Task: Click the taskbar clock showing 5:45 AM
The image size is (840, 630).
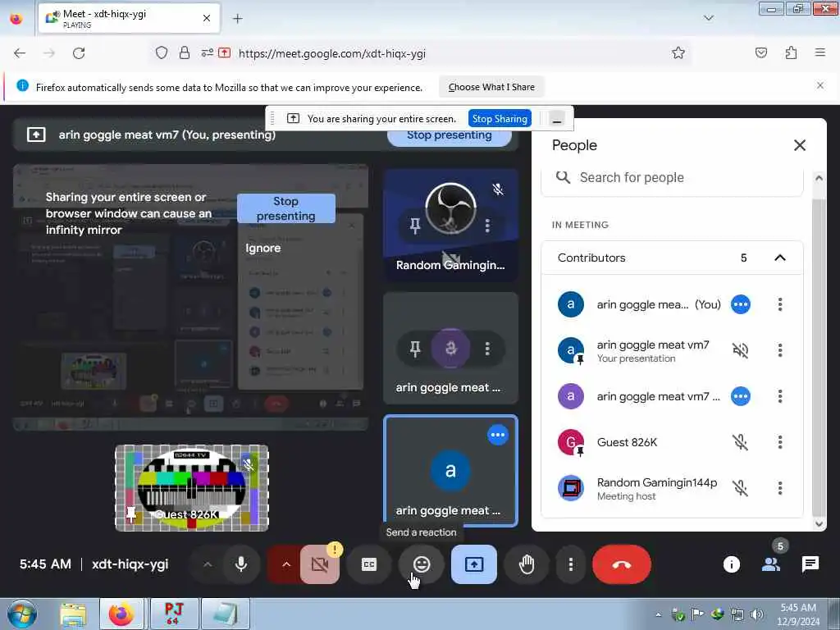Action: coord(798,614)
